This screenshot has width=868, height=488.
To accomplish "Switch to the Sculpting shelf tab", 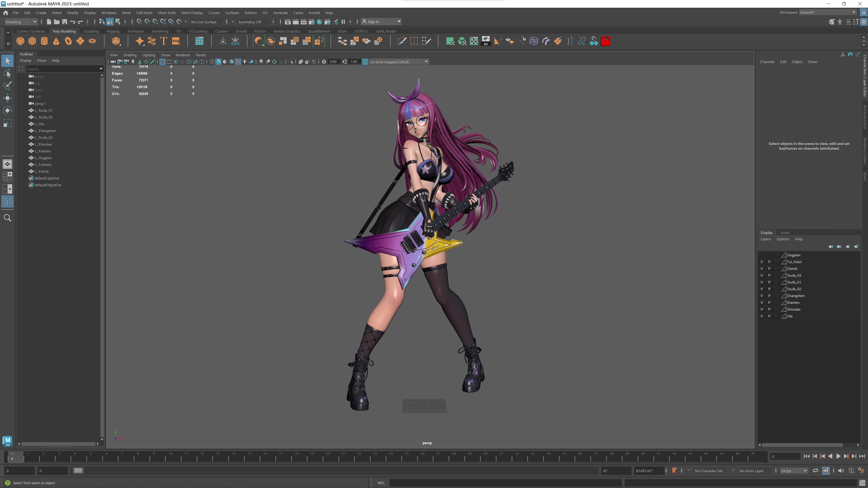I will point(91,31).
